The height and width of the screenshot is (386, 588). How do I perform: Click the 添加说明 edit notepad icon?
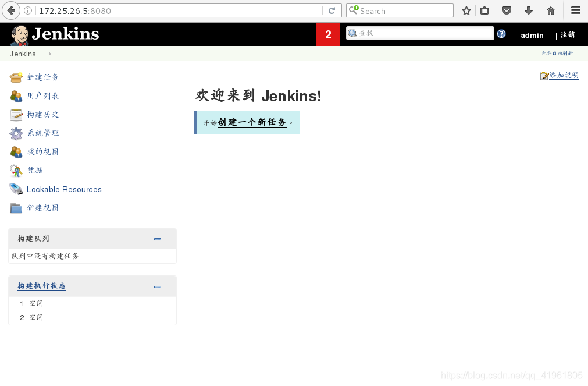pos(544,76)
